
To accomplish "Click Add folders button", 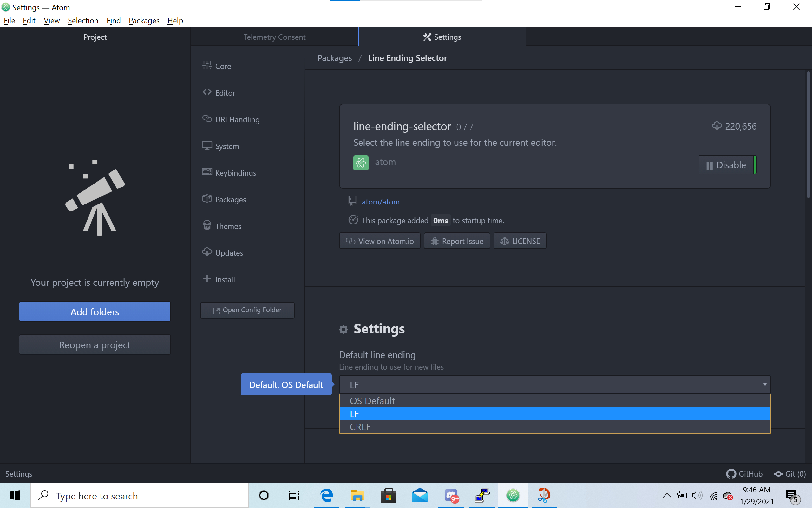I will (95, 311).
